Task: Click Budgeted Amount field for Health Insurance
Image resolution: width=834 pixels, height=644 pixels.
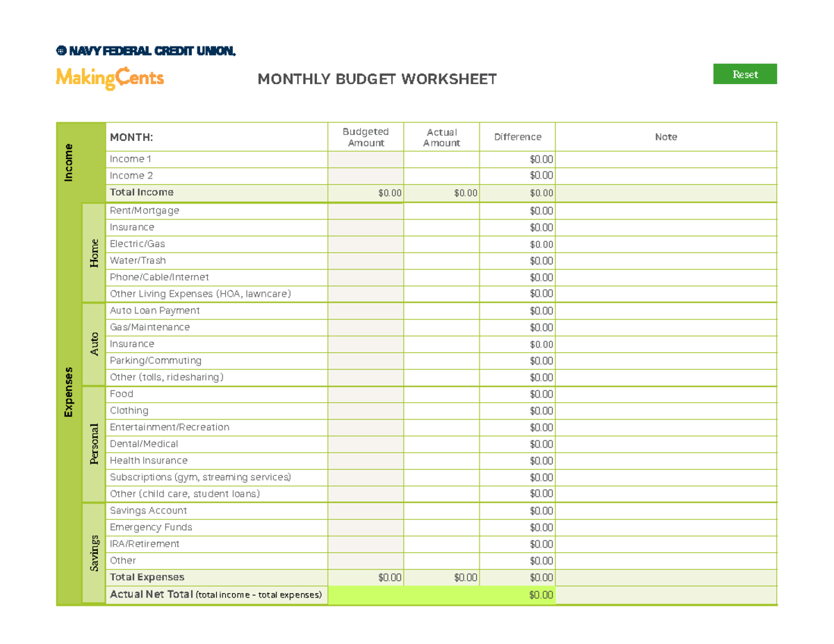Action: coord(366,461)
